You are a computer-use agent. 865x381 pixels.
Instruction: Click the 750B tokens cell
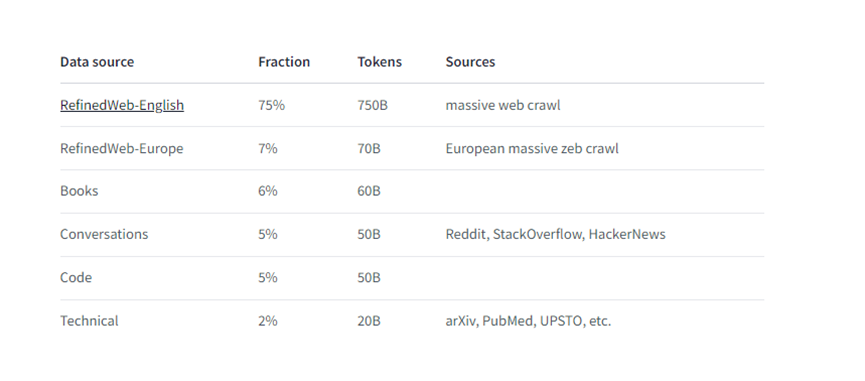[x=372, y=105]
